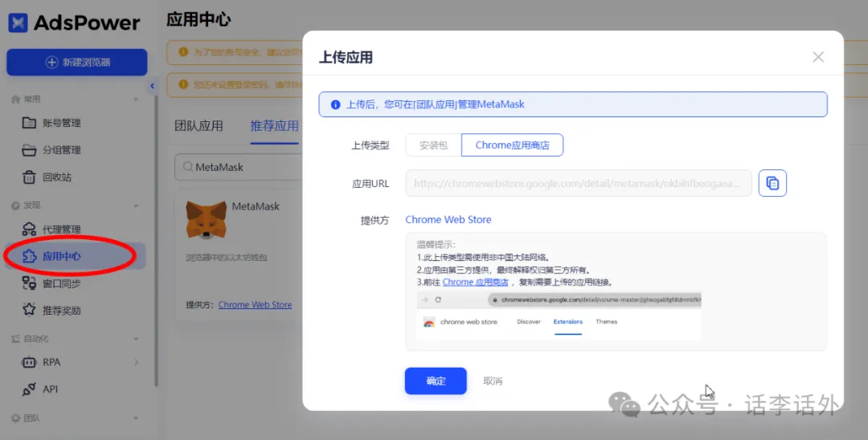
Task: Click the 回收站 trash icon
Action: (29, 177)
